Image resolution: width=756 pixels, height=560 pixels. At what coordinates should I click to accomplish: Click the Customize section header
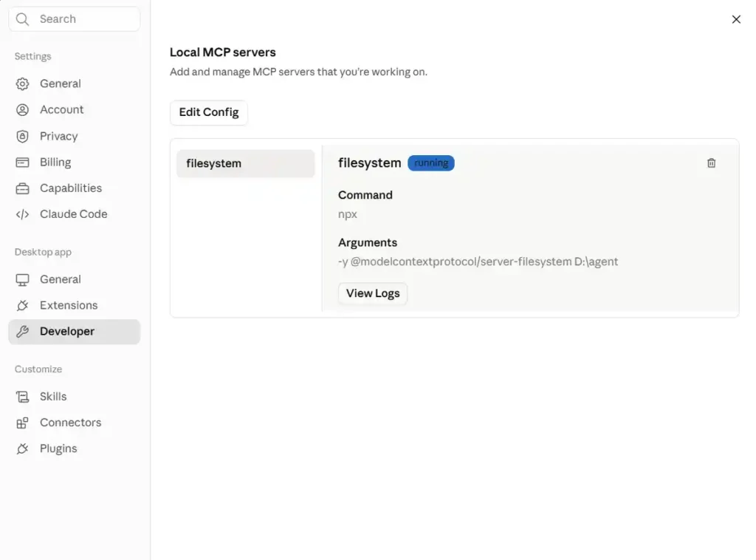click(38, 369)
